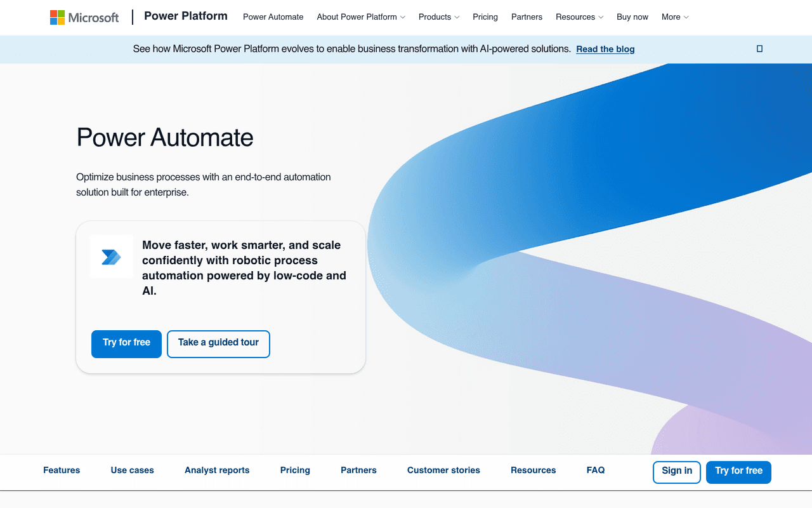Click the Microsoft logo
Viewport: 812px width, 508px height.
84,17
